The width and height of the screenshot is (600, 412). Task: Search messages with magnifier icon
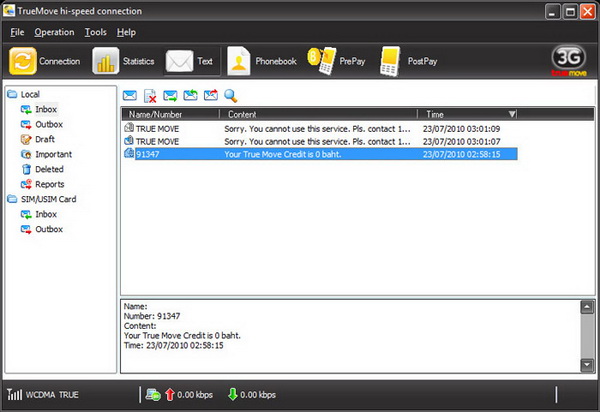[x=231, y=96]
